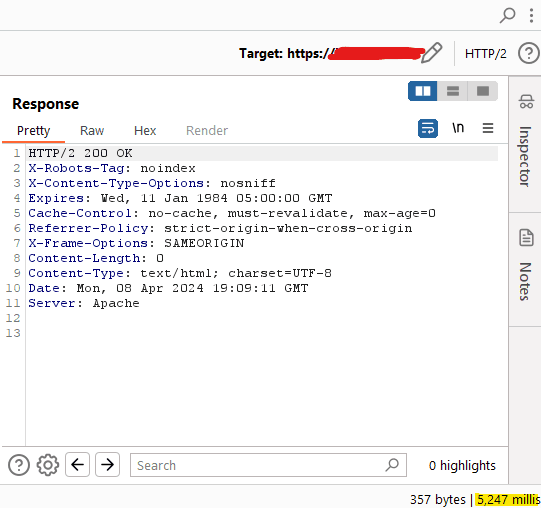Click the Inspector spy icon

click(526, 102)
